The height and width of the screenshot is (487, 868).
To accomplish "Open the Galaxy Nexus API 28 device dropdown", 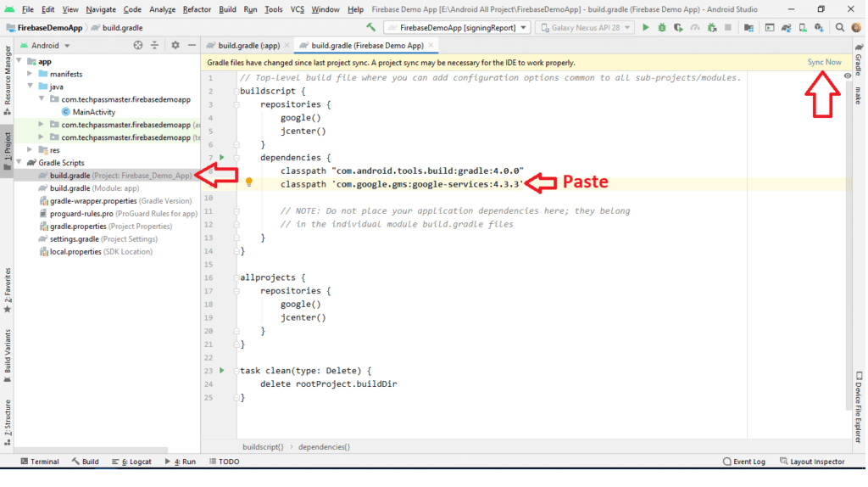I will (x=586, y=27).
